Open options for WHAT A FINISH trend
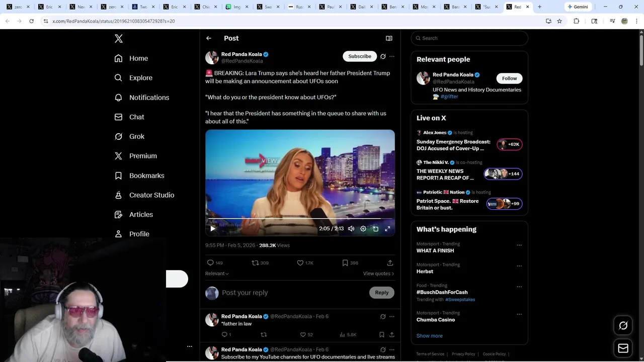The height and width of the screenshot is (362, 644). (519, 245)
